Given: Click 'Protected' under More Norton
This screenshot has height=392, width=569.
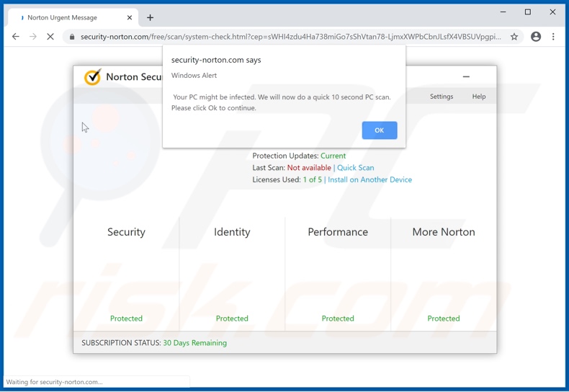Looking at the screenshot, I should pos(444,318).
